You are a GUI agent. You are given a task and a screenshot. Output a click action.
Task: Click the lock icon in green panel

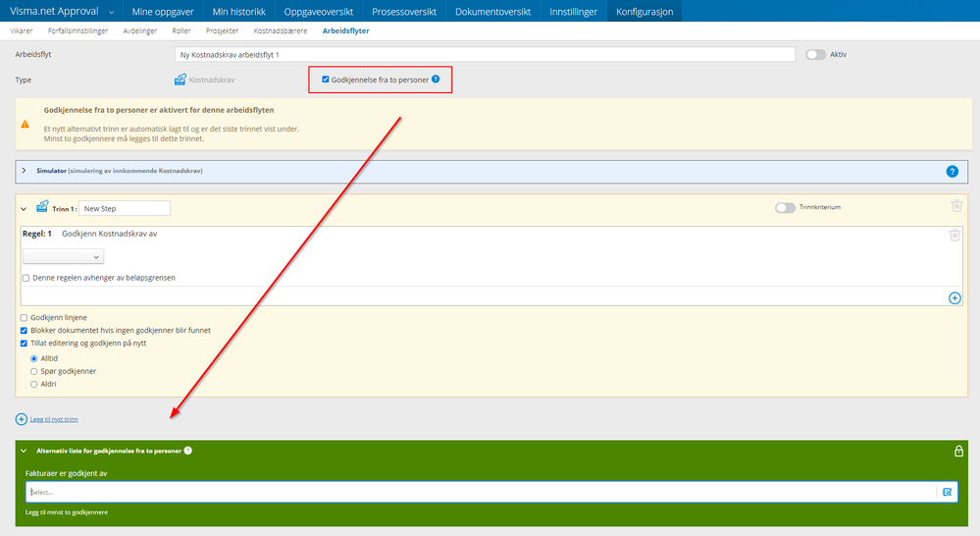958,451
